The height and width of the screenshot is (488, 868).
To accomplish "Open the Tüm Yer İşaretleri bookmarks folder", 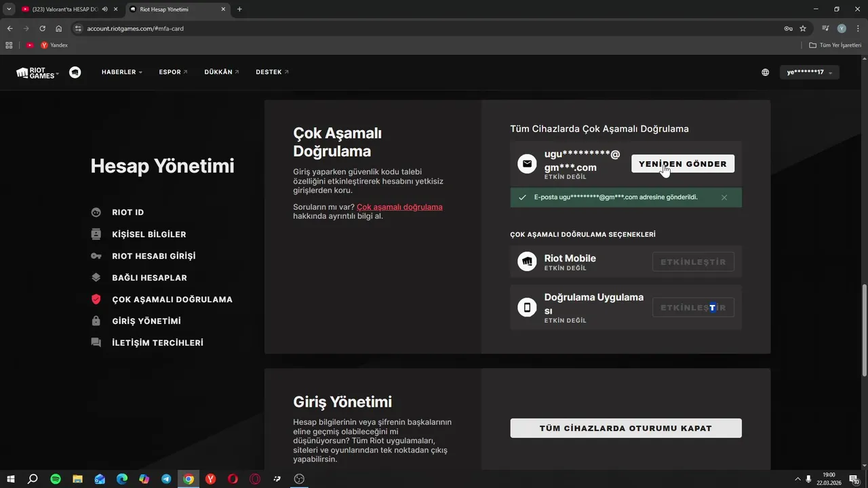I will [835, 45].
